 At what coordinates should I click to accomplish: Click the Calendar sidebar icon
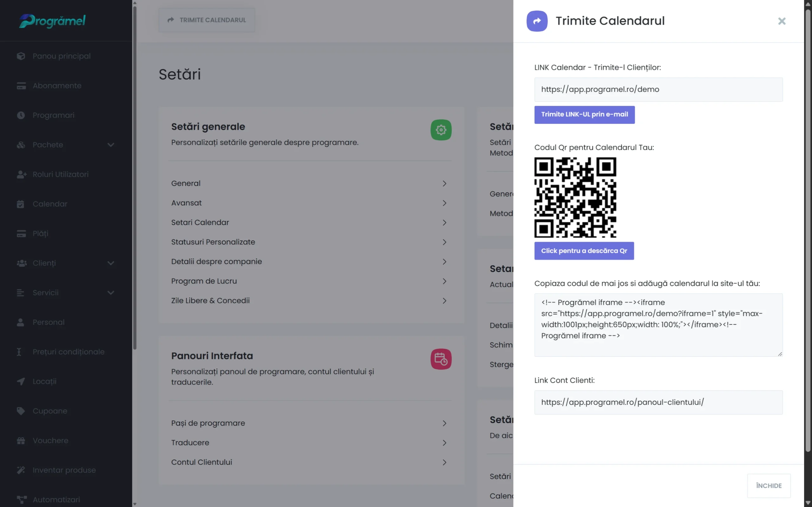tap(21, 204)
